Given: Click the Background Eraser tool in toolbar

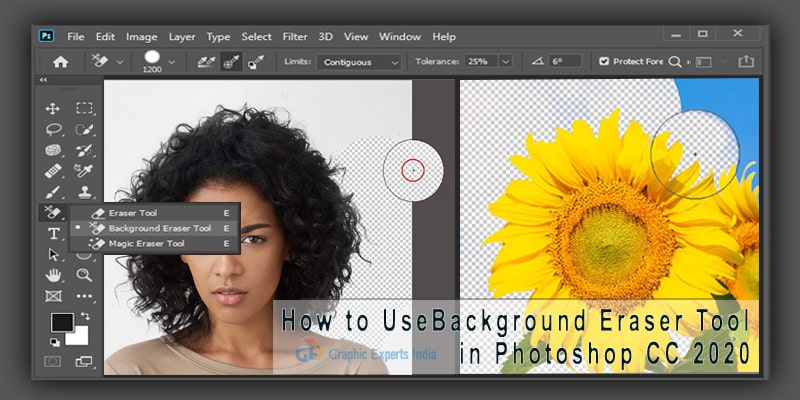Looking at the screenshot, I should (52, 212).
